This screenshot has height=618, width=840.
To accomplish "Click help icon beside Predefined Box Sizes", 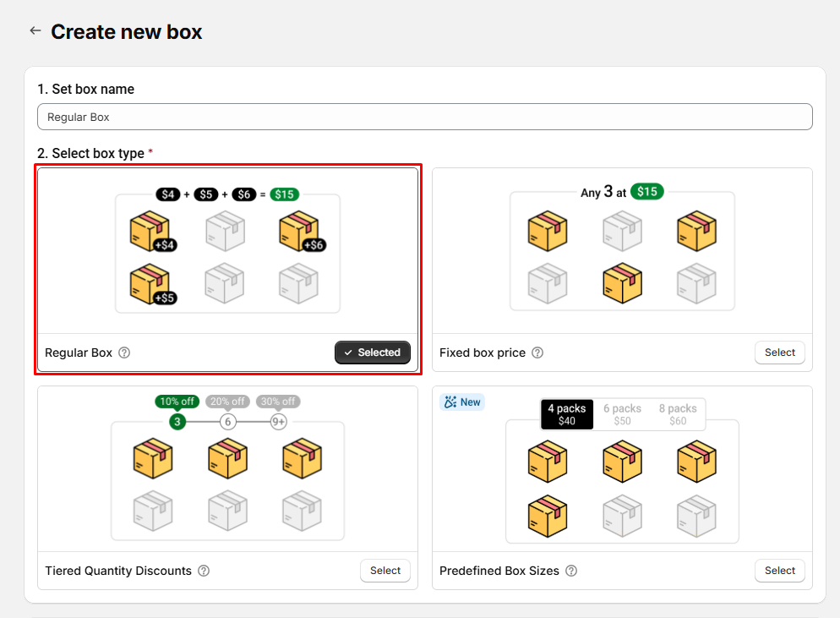I will pos(571,571).
